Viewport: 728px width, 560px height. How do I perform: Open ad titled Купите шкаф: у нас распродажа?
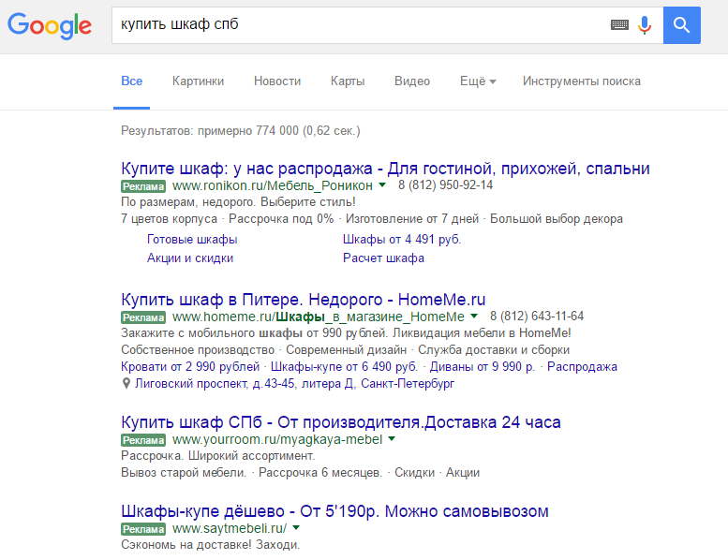385,169
